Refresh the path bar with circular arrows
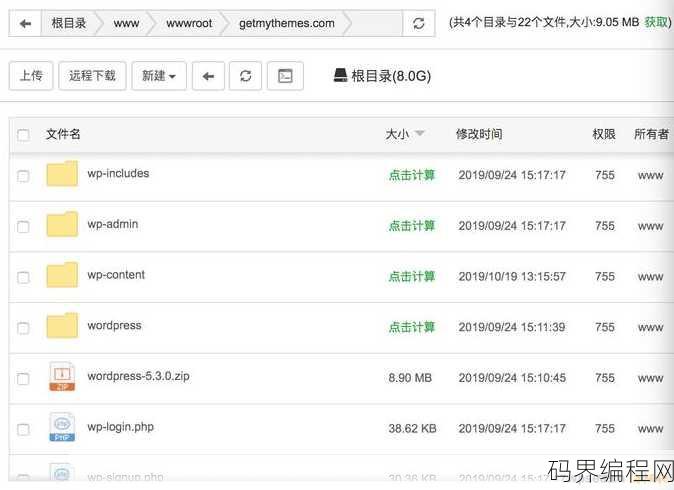This screenshot has height=490, width=674. (x=418, y=23)
